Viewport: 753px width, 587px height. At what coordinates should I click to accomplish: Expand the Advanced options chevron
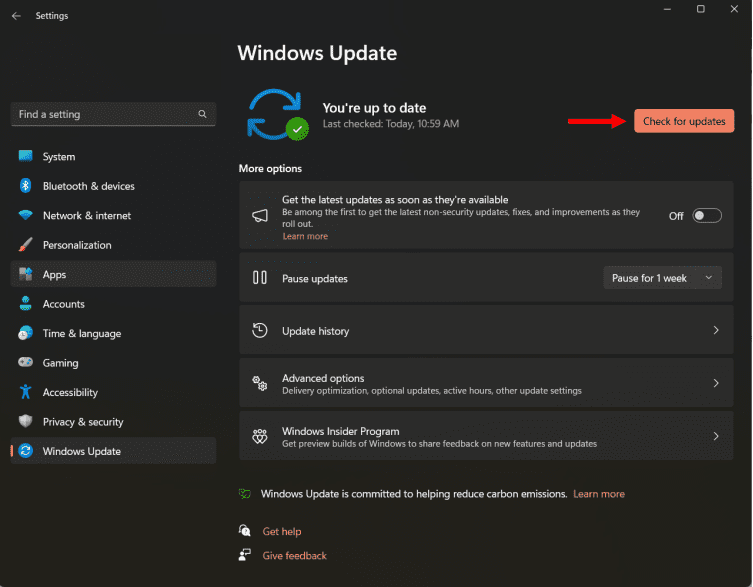pyautogui.click(x=715, y=383)
